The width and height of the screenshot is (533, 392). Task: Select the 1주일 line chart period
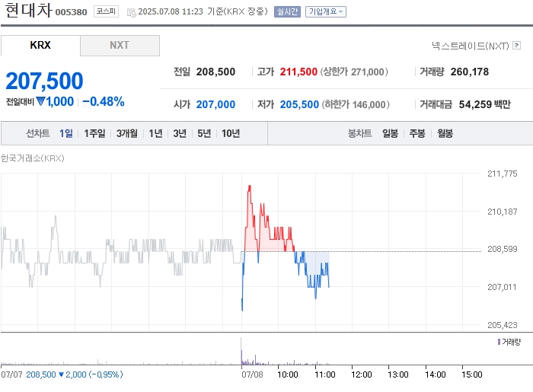point(94,133)
